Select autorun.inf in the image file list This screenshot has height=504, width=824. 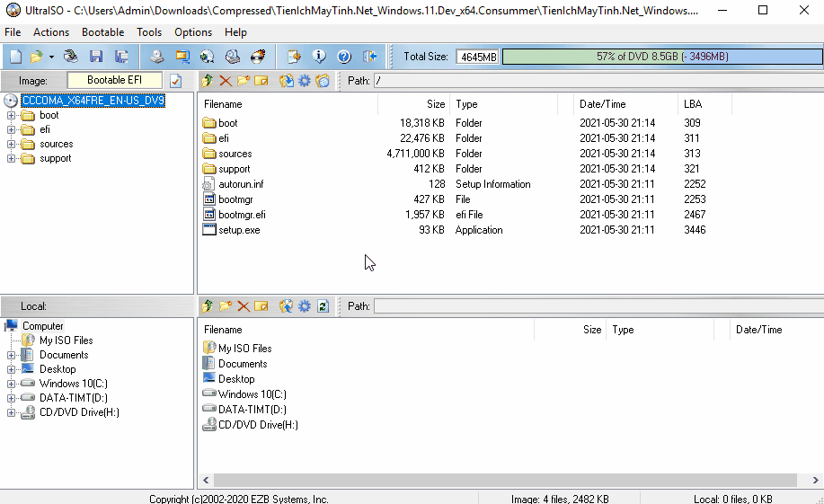click(241, 184)
